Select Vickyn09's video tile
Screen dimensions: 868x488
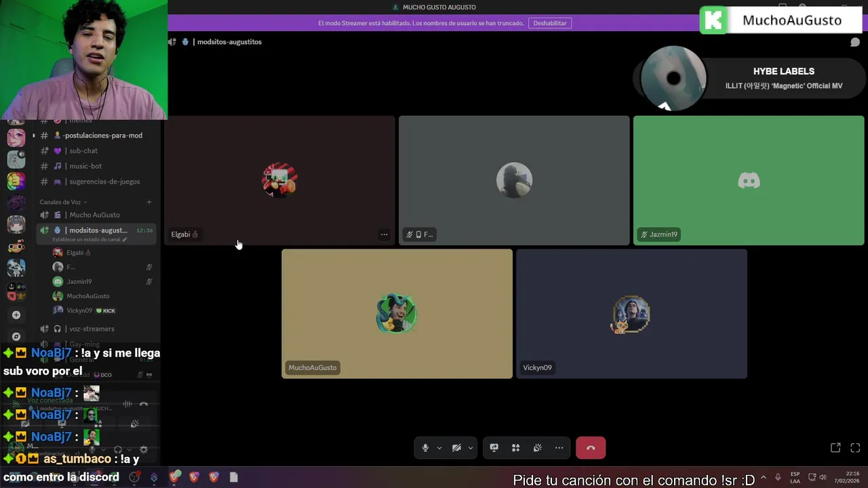[631, 314]
